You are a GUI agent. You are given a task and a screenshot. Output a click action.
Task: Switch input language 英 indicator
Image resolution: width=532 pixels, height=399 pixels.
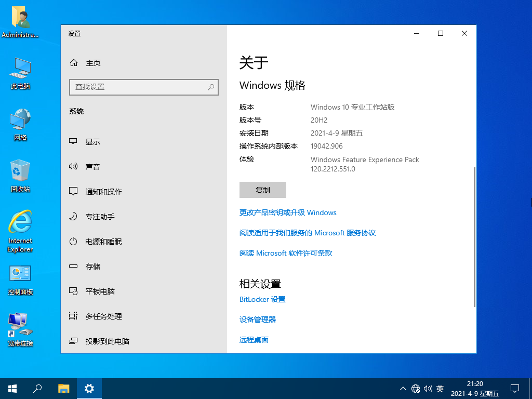(x=440, y=389)
